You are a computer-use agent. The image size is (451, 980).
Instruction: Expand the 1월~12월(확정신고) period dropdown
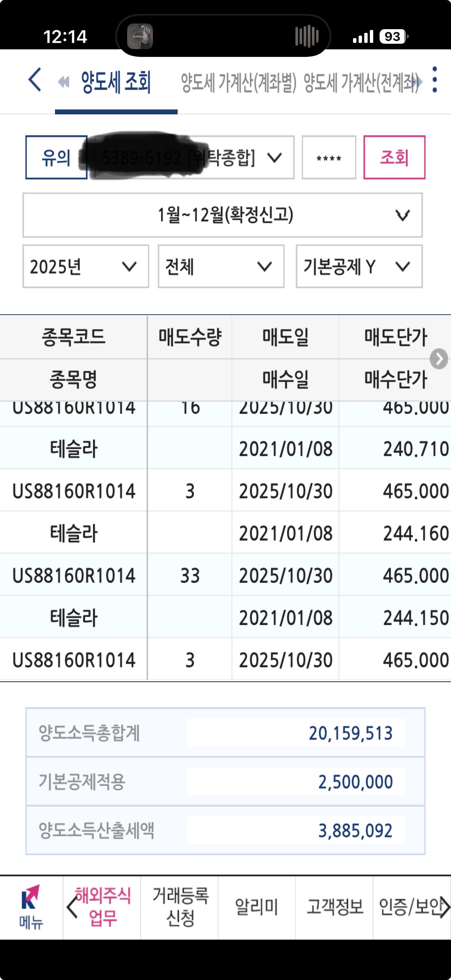223,215
